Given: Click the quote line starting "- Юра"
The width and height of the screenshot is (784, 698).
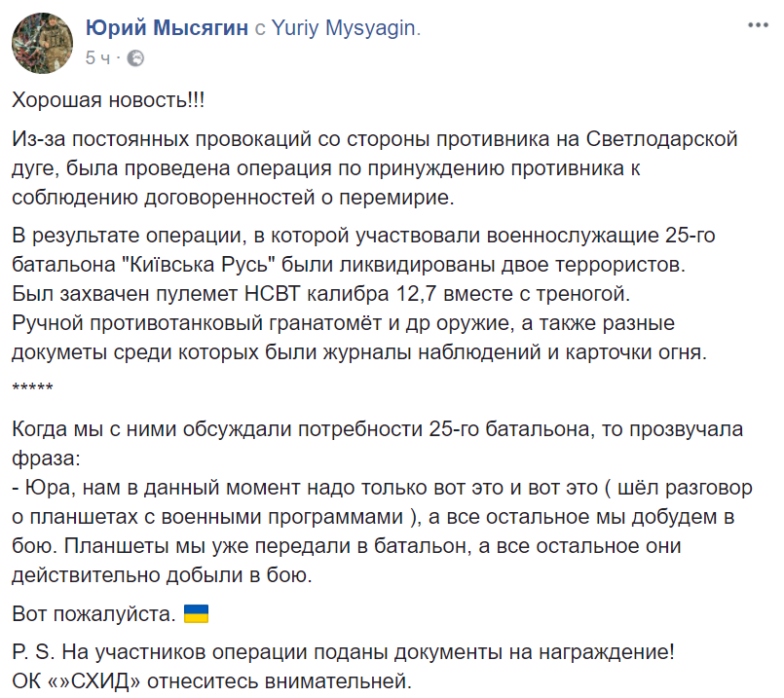Looking at the screenshot, I should pos(382,488).
